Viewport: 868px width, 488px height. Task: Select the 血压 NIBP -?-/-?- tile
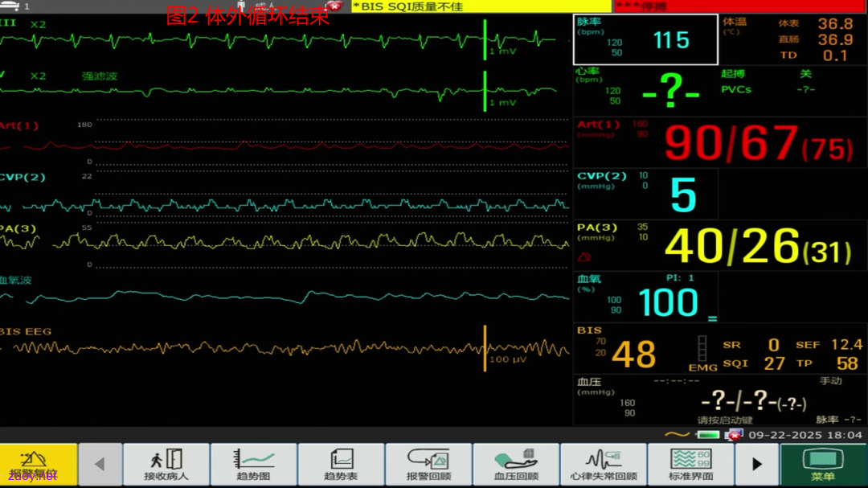[720, 400]
